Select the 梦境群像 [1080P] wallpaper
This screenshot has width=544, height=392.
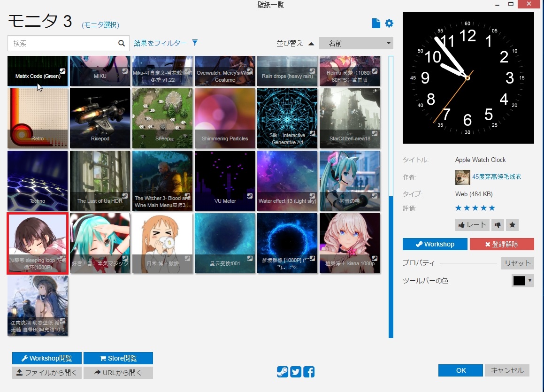[x=287, y=243]
